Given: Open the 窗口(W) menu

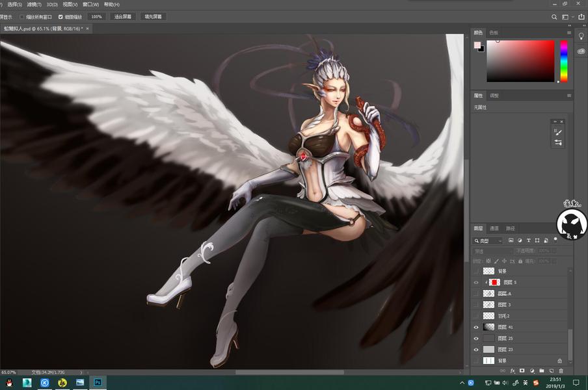Looking at the screenshot, I should click(91, 5).
